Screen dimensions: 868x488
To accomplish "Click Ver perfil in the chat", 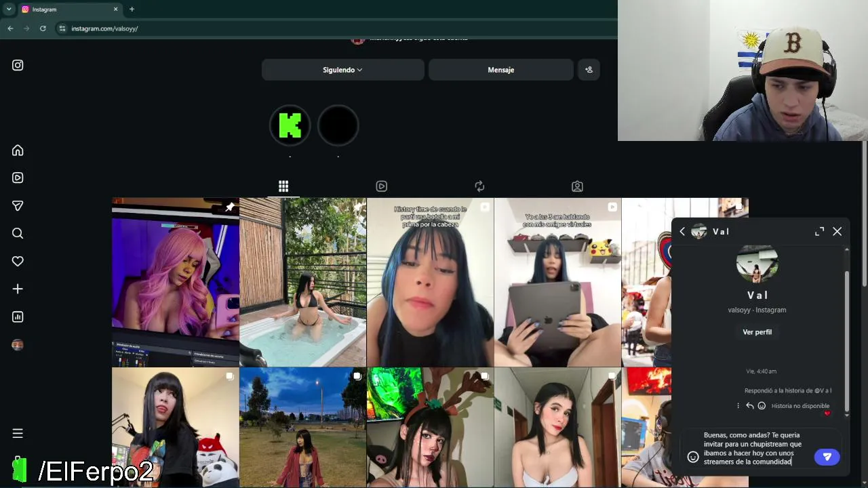I will coord(757,332).
